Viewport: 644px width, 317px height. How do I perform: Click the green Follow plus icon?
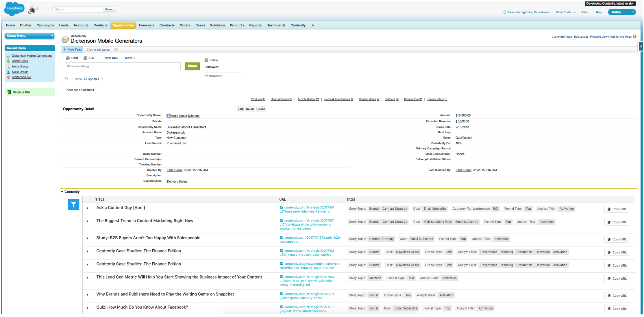pos(206,60)
